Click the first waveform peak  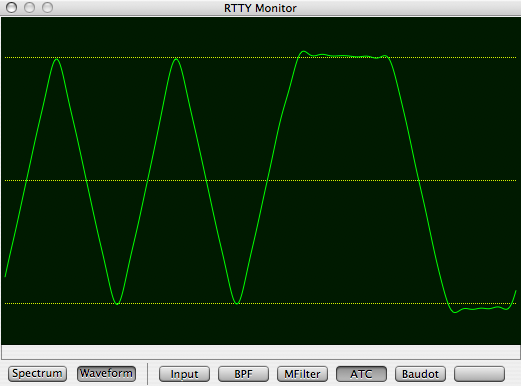tap(57, 60)
